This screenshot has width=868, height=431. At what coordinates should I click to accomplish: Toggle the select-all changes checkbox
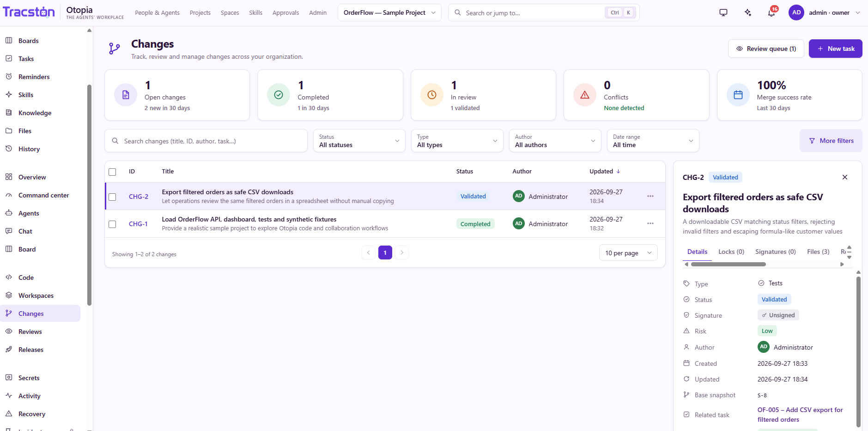point(112,172)
